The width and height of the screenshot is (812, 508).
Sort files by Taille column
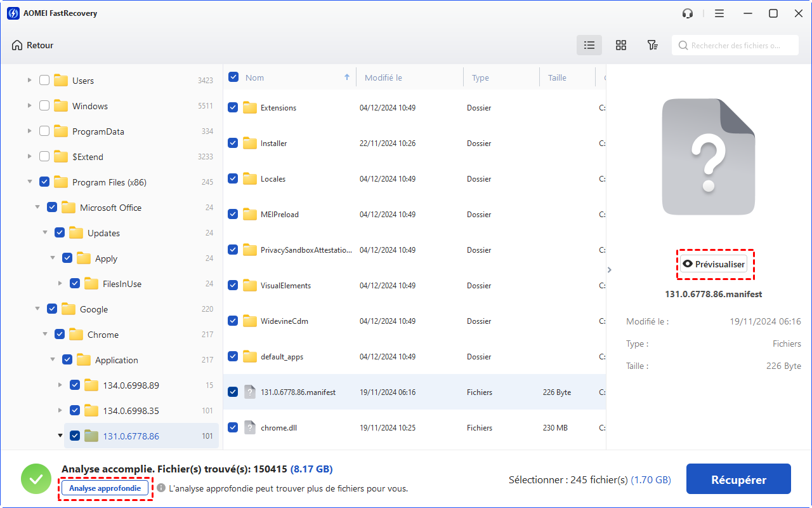pyautogui.click(x=557, y=77)
